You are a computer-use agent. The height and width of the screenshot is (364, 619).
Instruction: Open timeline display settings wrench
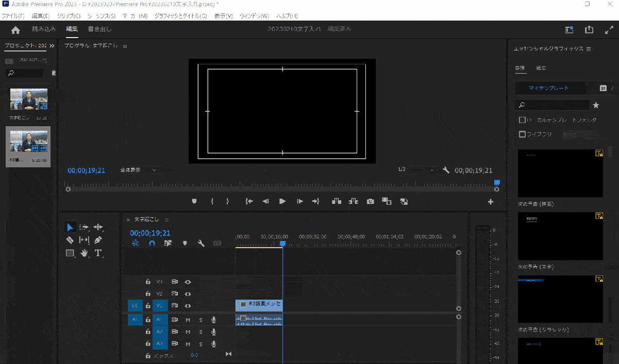tap(201, 243)
